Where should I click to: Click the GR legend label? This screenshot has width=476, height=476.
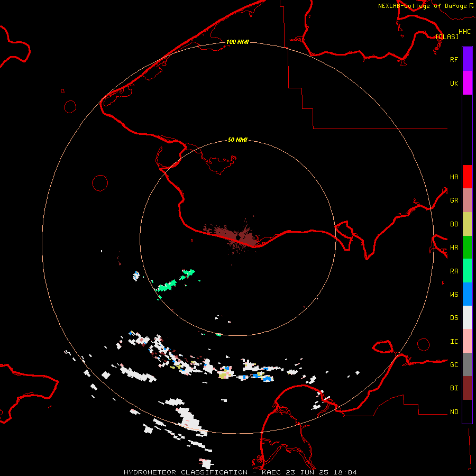tap(454, 200)
